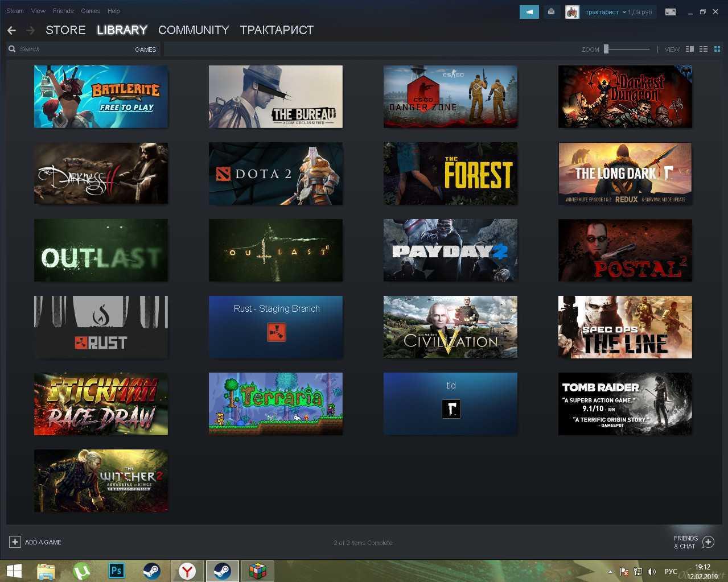Open Photoshop from taskbar

point(117,571)
